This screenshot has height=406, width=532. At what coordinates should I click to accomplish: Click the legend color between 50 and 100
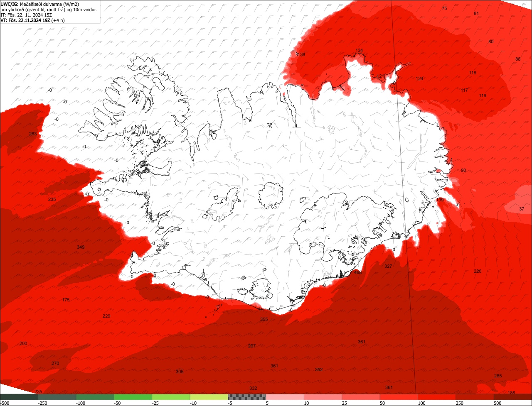tap(399, 397)
